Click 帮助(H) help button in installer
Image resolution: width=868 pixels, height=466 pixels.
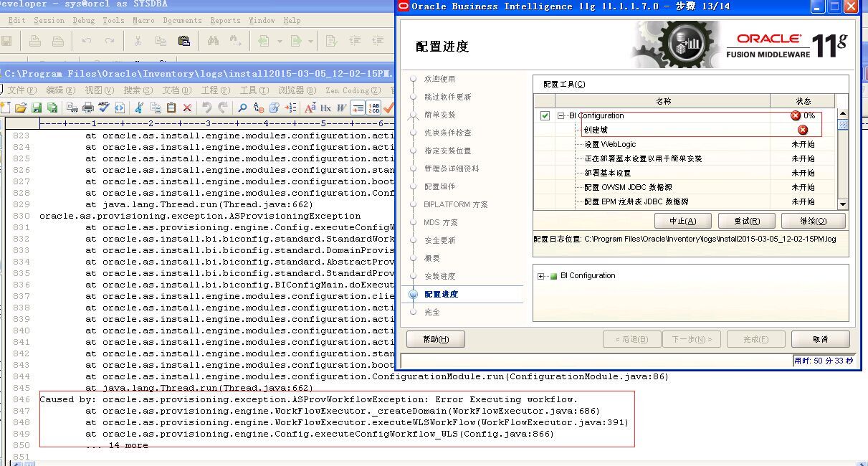point(436,339)
